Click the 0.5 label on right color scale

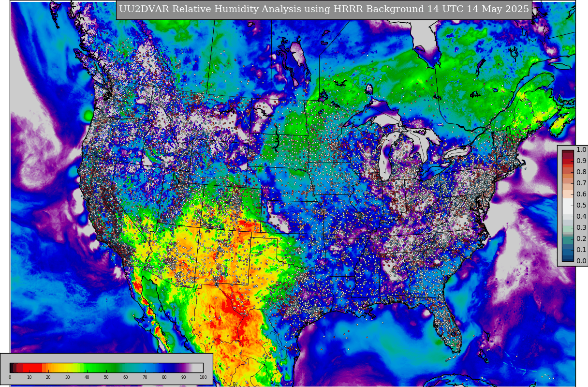click(581, 206)
